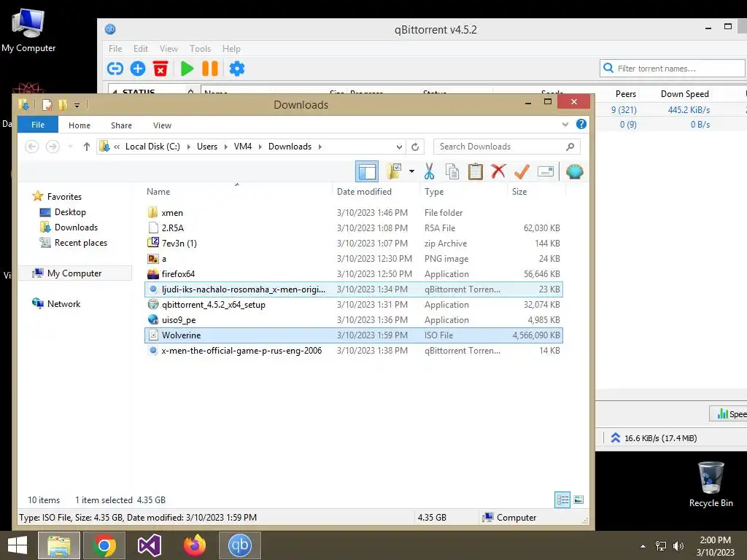This screenshot has height=560, width=747.
Task: Open qBittorrent Tools menu
Action: pos(200,49)
